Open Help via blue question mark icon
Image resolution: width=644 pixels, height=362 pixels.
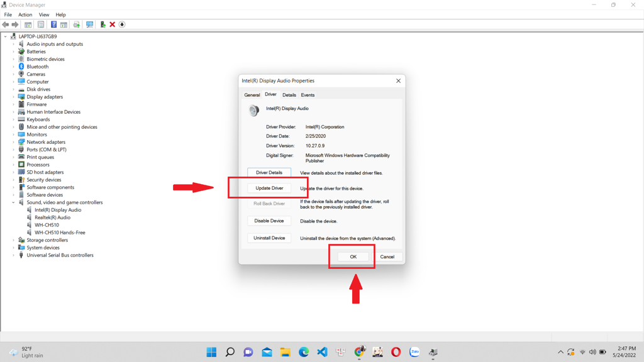click(x=54, y=25)
